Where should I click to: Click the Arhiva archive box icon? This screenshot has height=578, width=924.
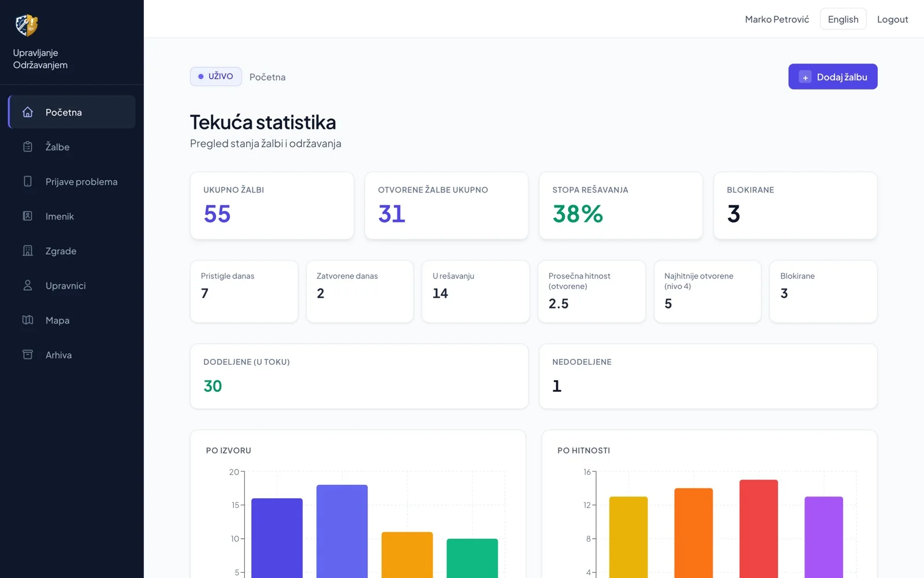(28, 355)
